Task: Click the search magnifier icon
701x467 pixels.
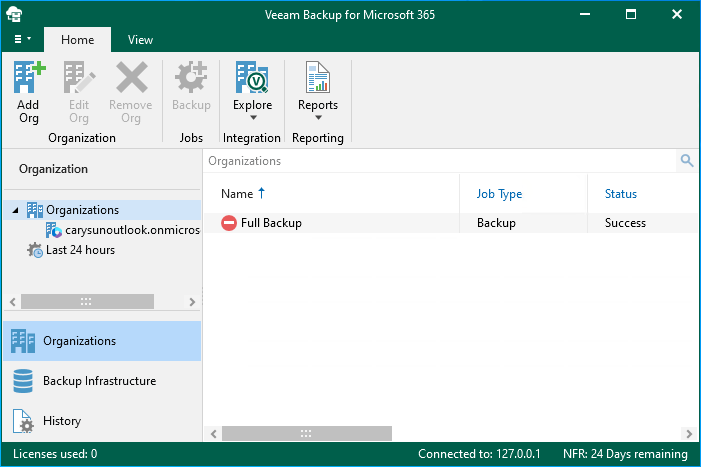Action: [687, 161]
